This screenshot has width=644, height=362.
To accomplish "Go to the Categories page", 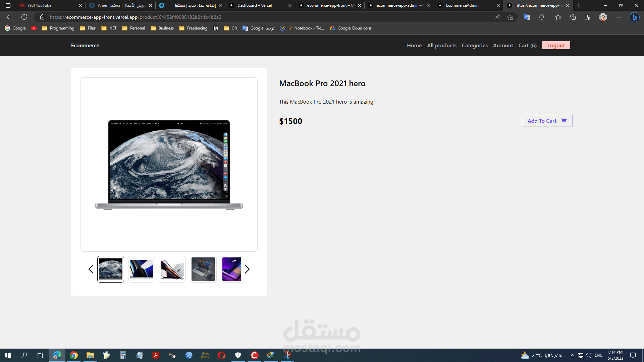I will tap(474, 45).
